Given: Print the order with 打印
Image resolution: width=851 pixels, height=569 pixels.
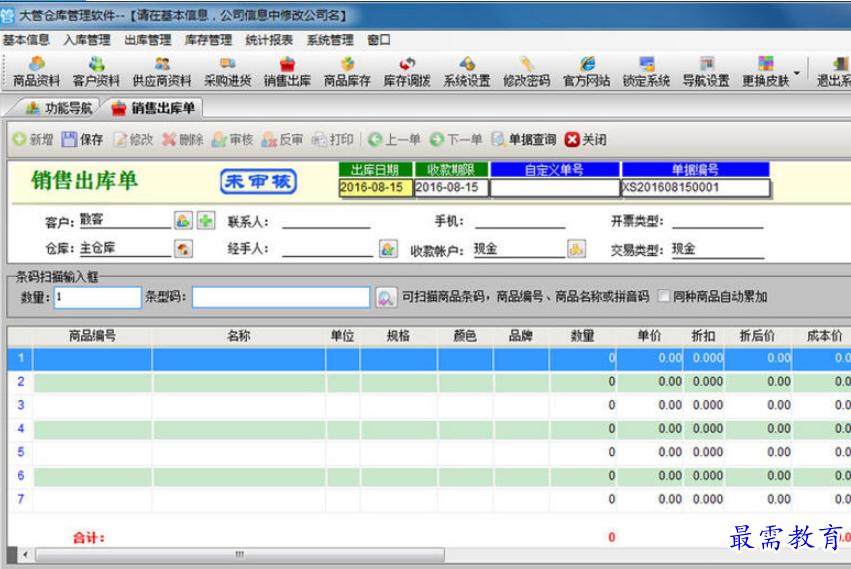Looking at the screenshot, I should tap(333, 140).
